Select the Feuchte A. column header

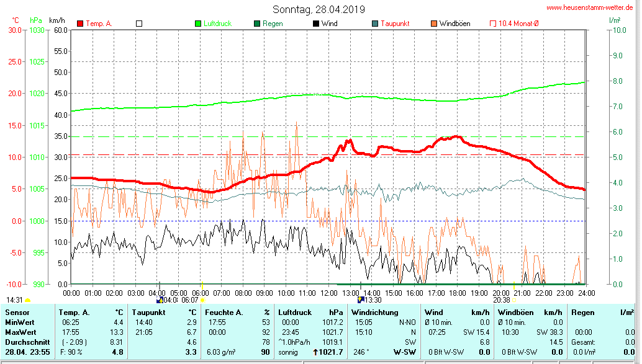point(225,313)
